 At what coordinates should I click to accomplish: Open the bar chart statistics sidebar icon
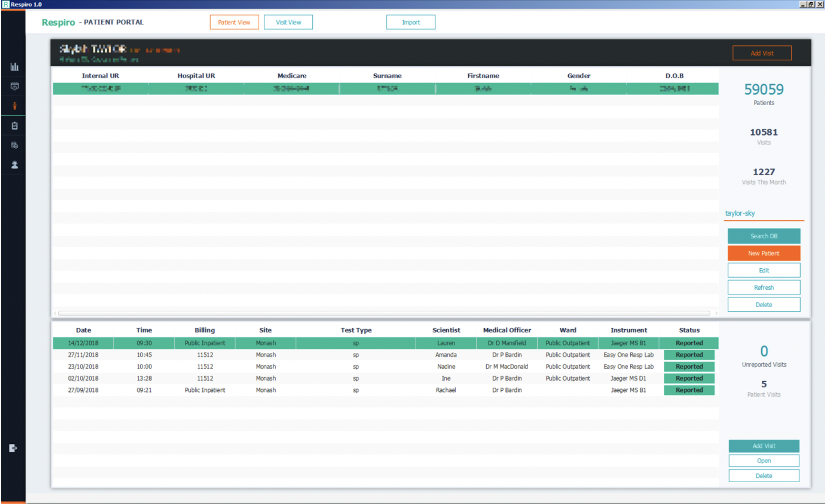(14, 67)
